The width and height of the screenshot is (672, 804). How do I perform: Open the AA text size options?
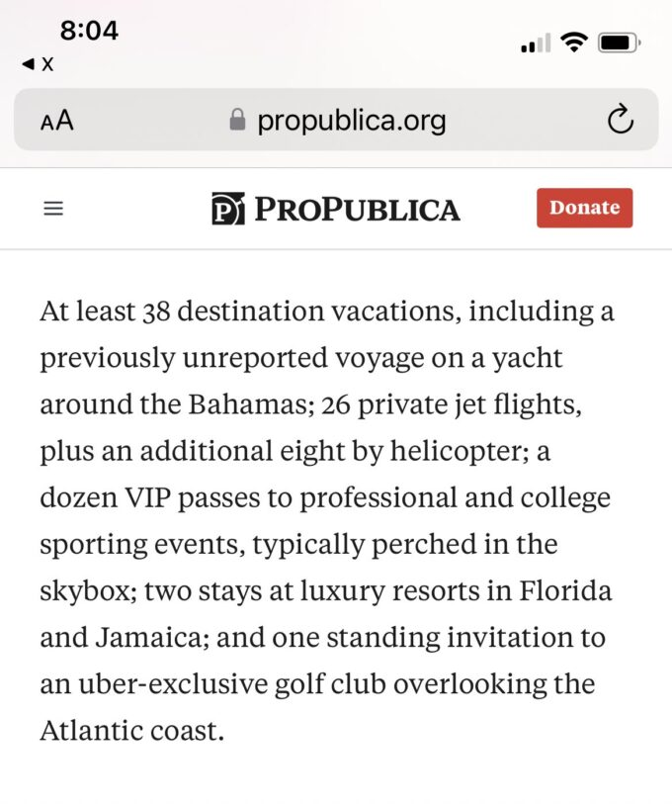pos(56,121)
